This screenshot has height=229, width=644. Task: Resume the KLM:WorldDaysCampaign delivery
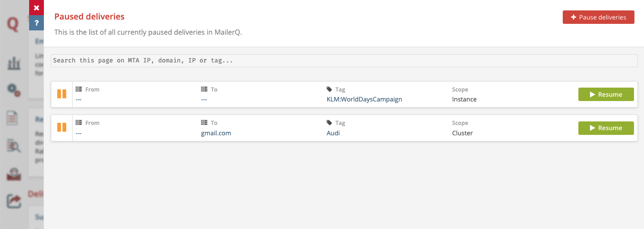click(606, 95)
